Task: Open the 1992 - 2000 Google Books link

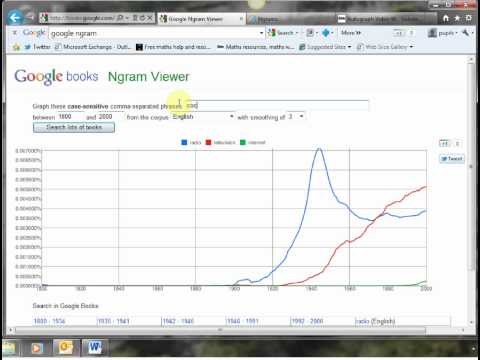Action: tap(307, 321)
